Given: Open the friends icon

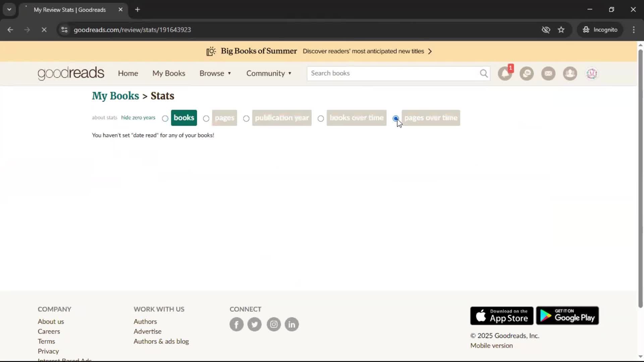Looking at the screenshot, I should click(570, 73).
